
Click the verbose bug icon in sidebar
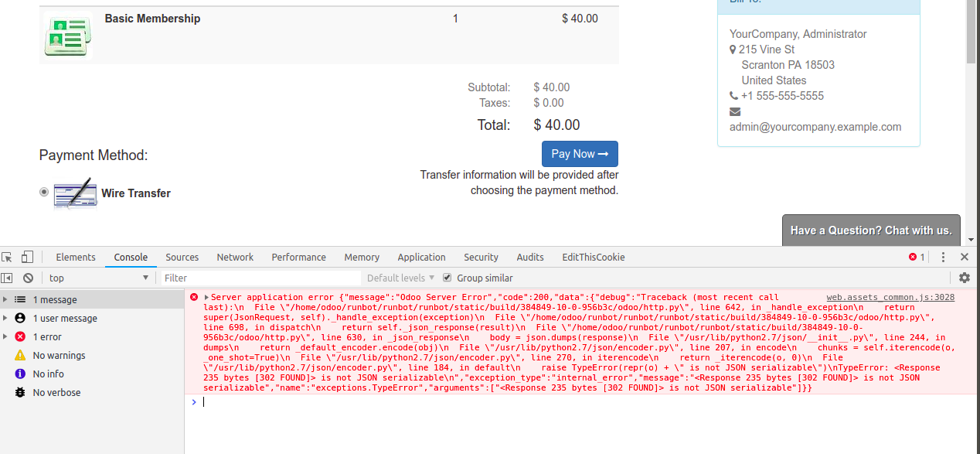(x=20, y=392)
